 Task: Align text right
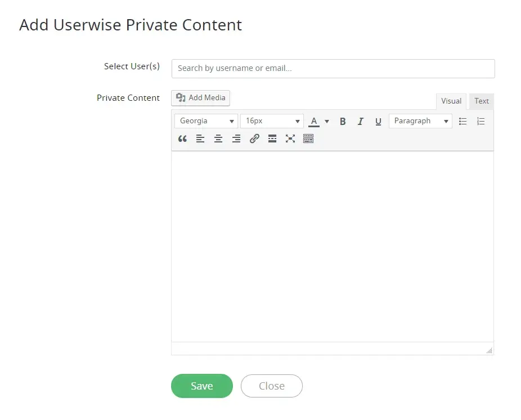236,138
